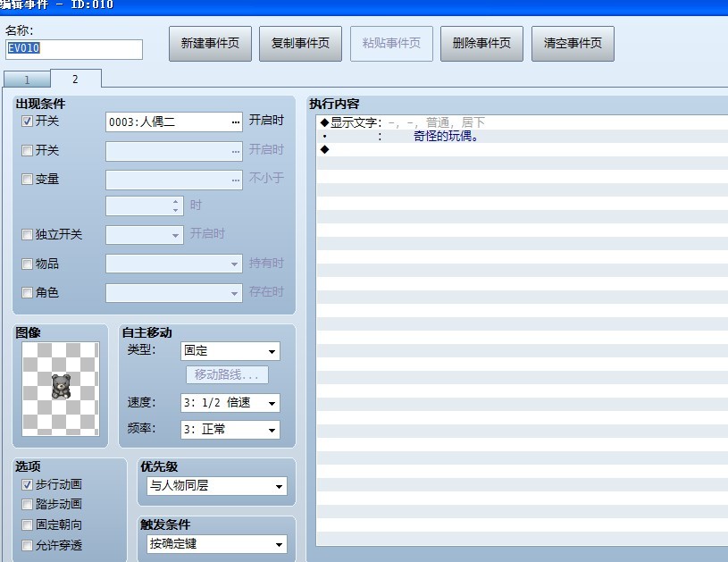Image resolution: width=728 pixels, height=562 pixels.
Task: Click the 名称 input field EV010
Action: pyautogui.click(x=74, y=49)
